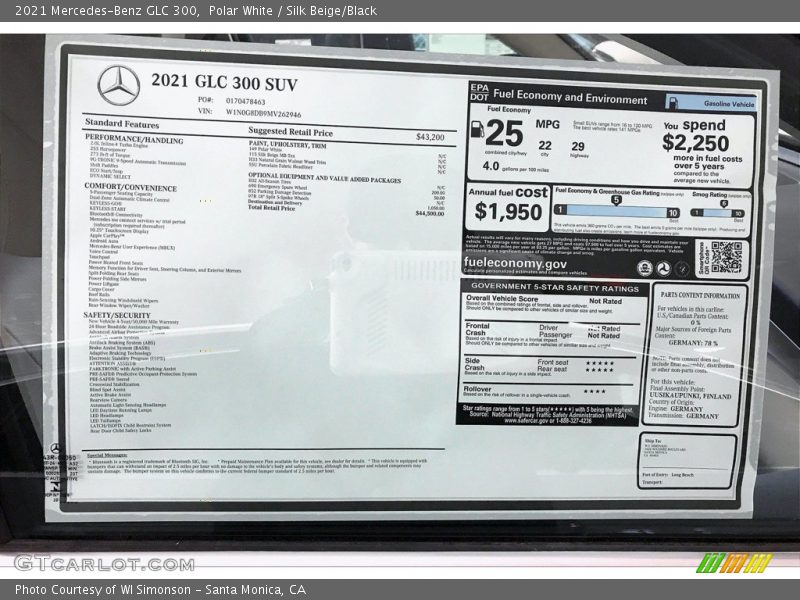Click the large 25 combined MPG figure
This screenshot has width=800, height=600.
(x=504, y=134)
